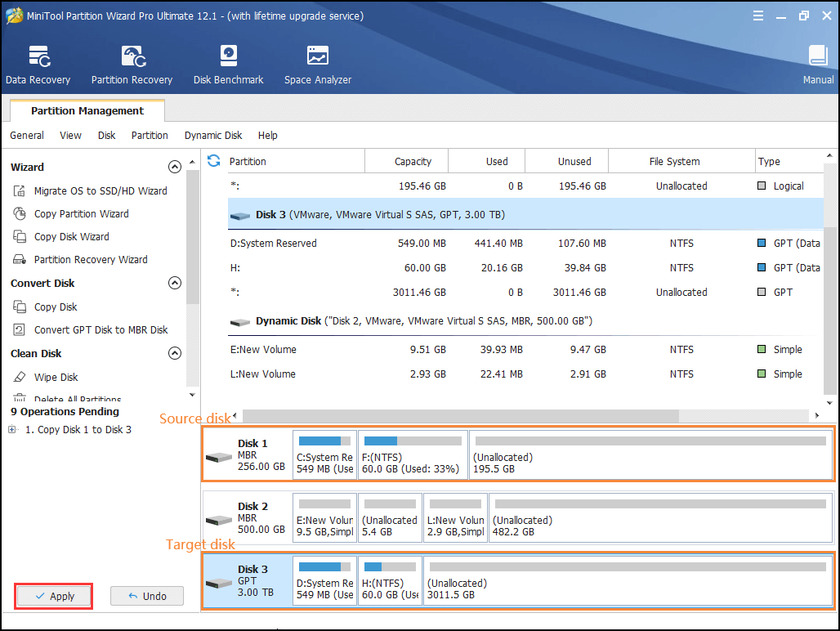The height and width of the screenshot is (631, 840).
Task: Click the Disk 1 drive icon in disk map
Action: [x=218, y=457]
